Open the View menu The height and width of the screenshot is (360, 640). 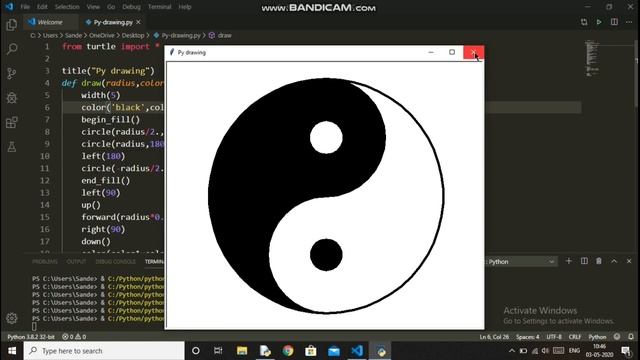pos(93,7)
